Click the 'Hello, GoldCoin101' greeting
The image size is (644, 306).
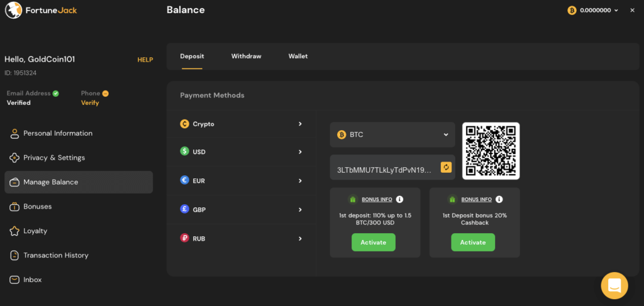(40, 60)
